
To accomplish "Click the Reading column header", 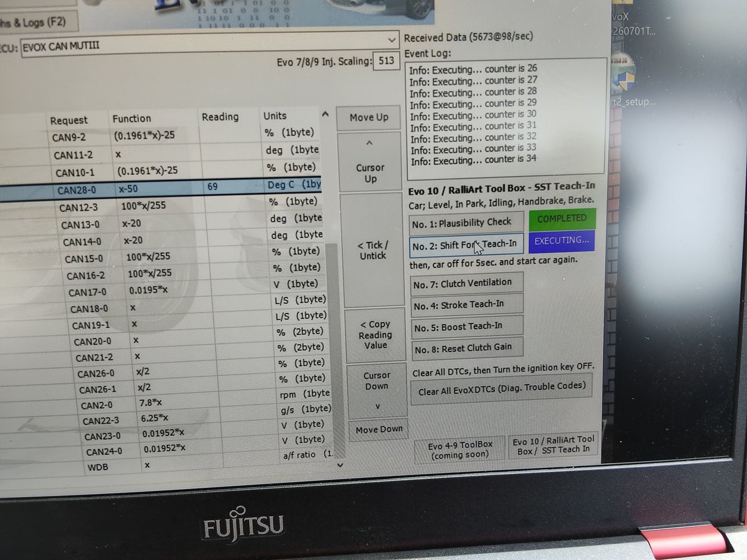I will [220, 116].
